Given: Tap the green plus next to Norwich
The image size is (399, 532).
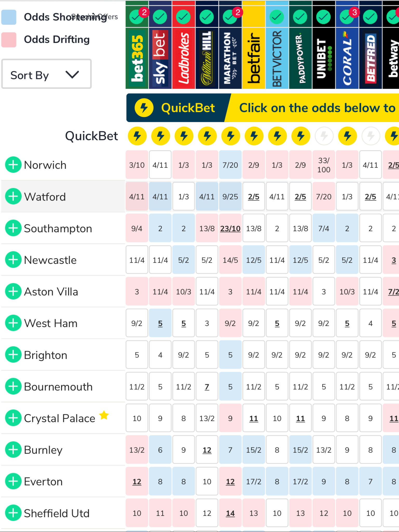Looking at the screenshot, I should 13,165.
